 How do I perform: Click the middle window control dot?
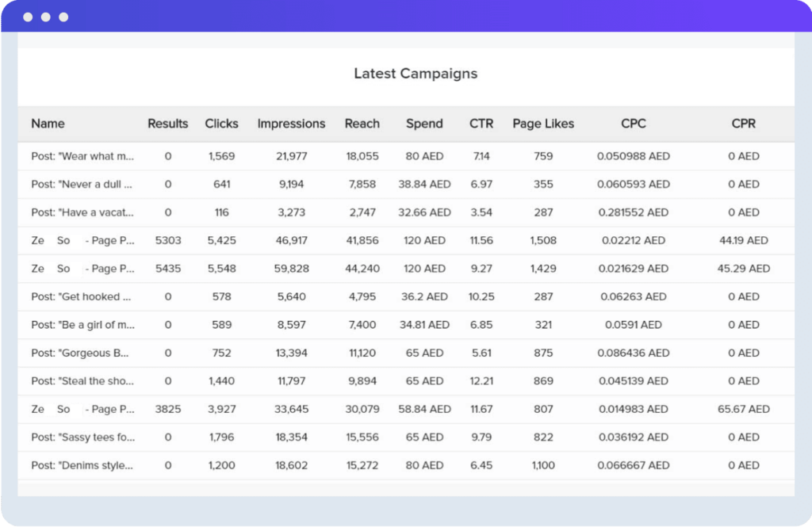45,16
